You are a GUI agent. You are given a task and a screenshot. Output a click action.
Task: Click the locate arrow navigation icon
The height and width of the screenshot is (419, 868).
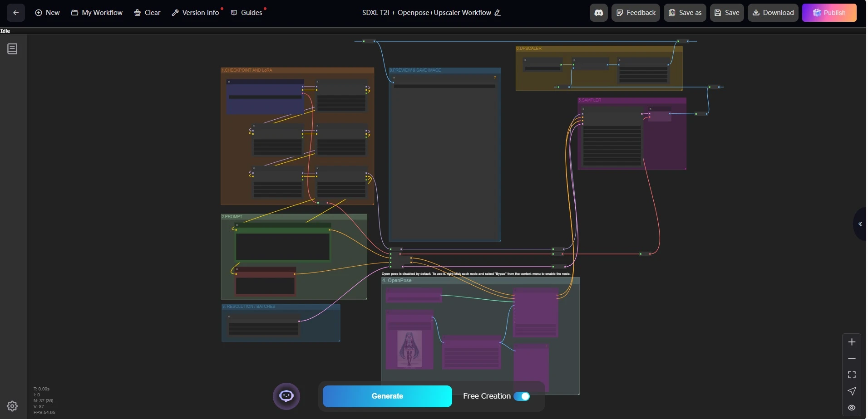click(852, 391)
